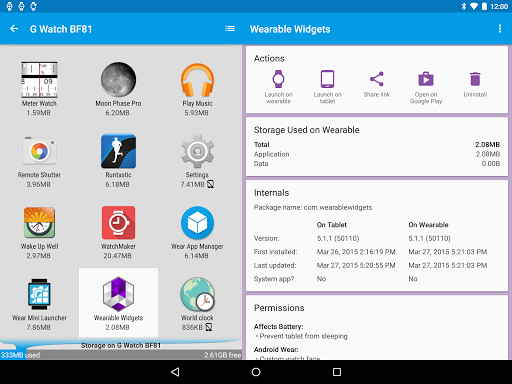Select the Play Music headphones icon

pos(197,80)
